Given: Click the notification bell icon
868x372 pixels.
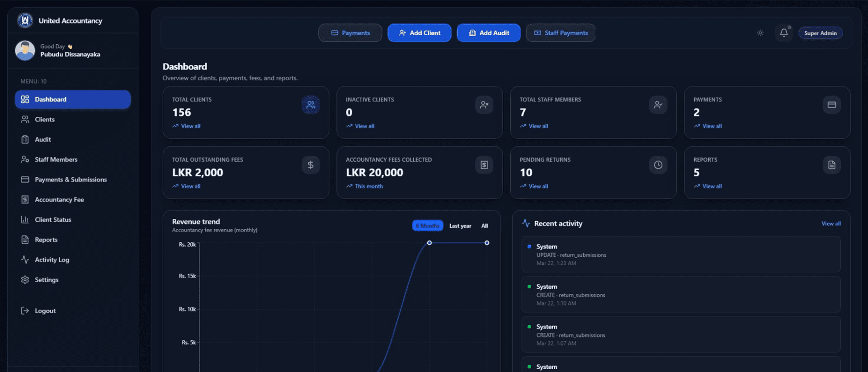Looking at the screenshot, I should pos(783,33).
